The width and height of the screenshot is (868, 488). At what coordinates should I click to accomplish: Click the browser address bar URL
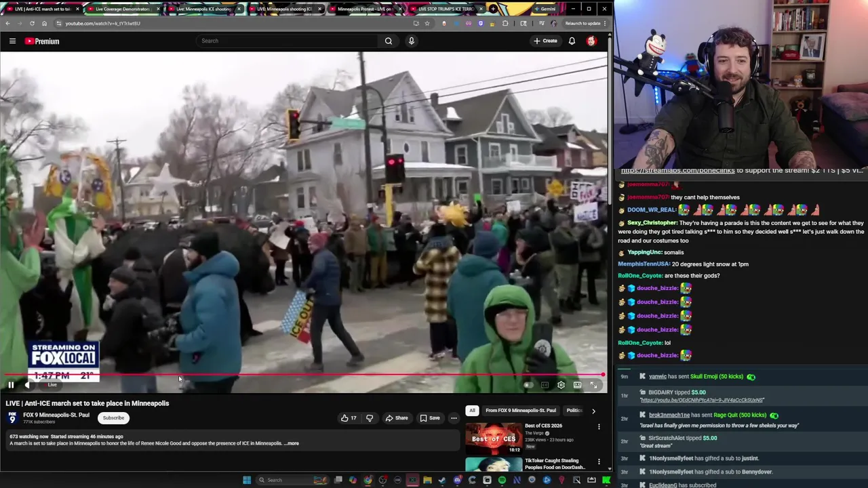[102, 23]
